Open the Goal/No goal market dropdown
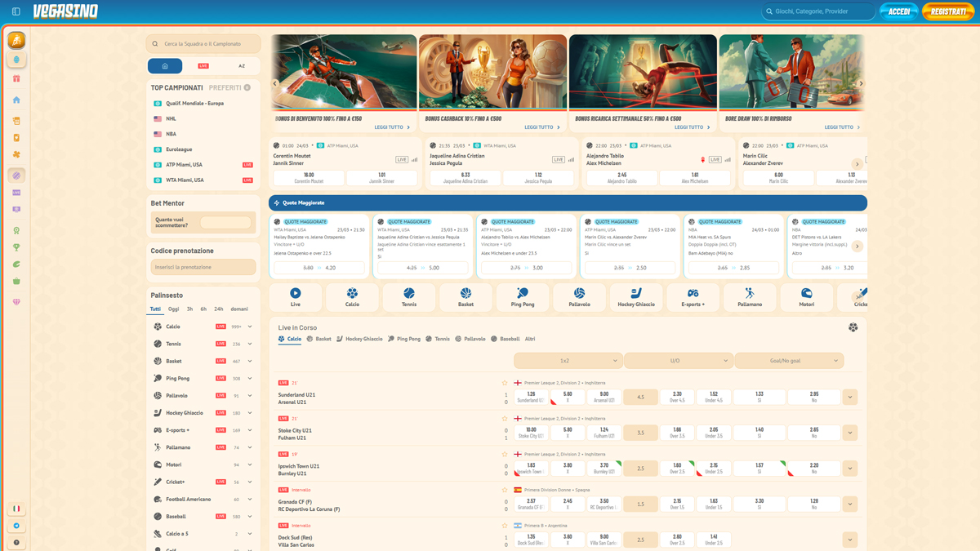 [x=789, y=360]
